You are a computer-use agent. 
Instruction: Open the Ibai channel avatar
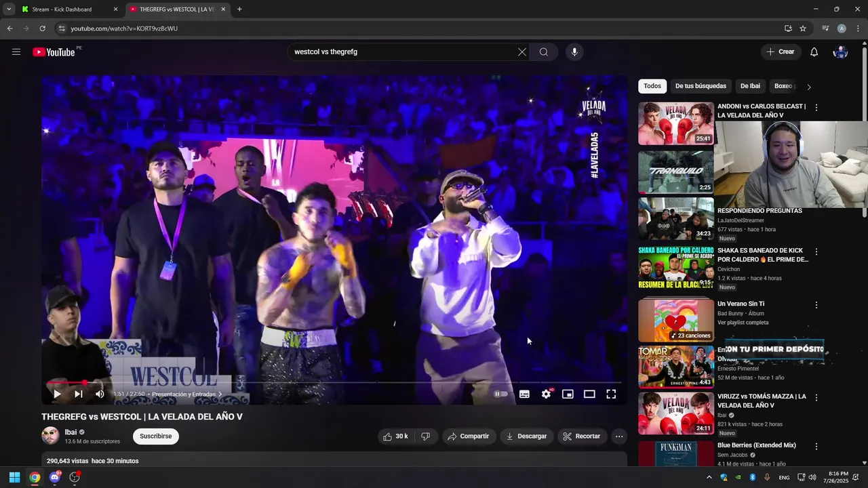(x=51, y=436)
